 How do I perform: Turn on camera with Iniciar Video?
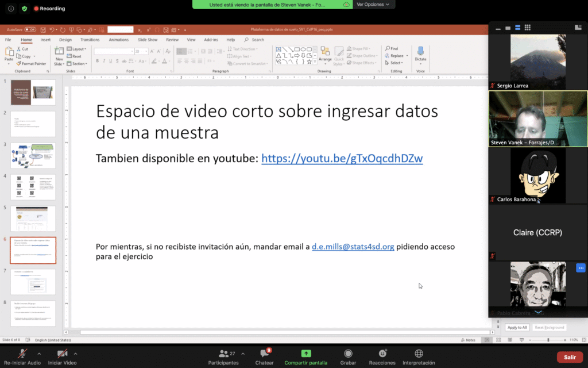(62, 354)
